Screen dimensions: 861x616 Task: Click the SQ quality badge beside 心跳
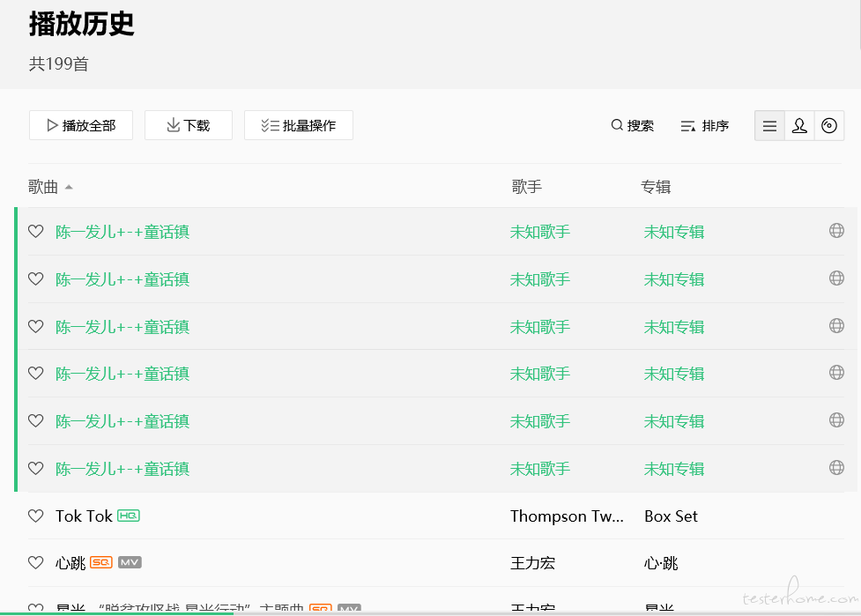[x=101, y=562]
